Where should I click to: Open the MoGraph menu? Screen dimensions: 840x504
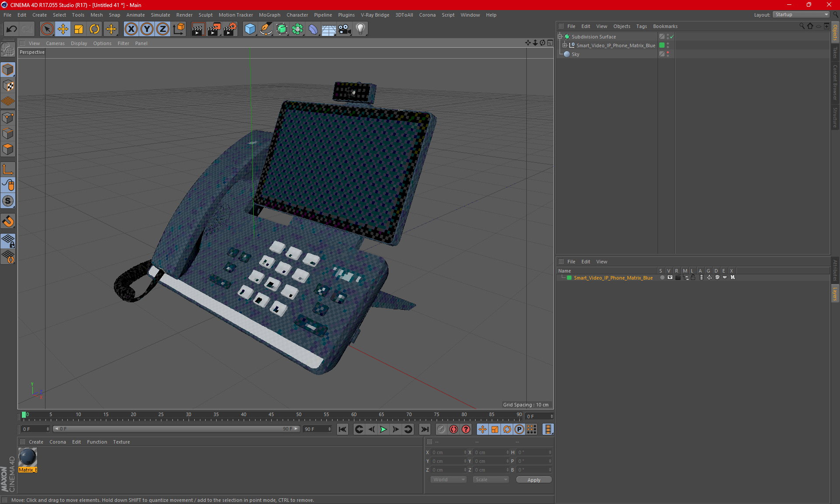tap(269, 15)
